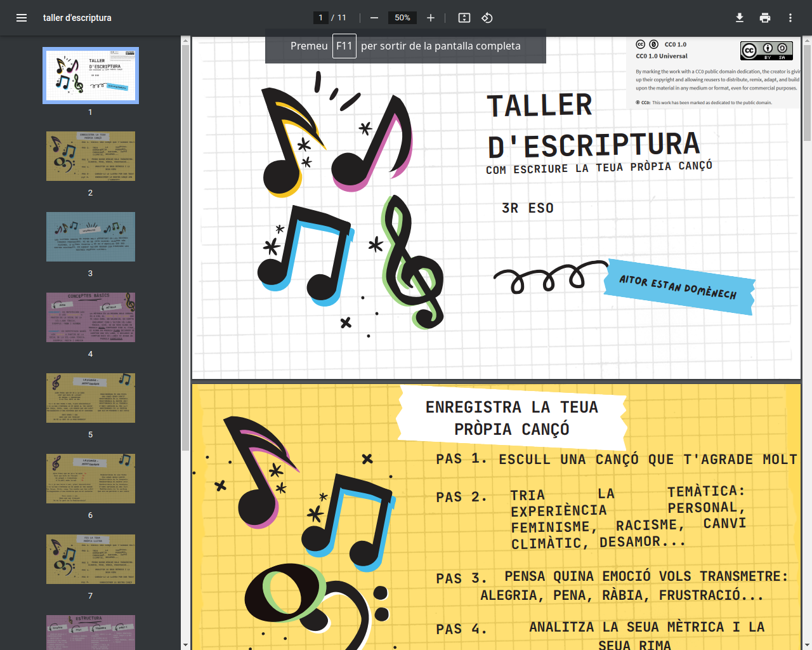This screenshot has width=812, height=650.
Task: Click the fit to page icon
Action: click(464, 18)
